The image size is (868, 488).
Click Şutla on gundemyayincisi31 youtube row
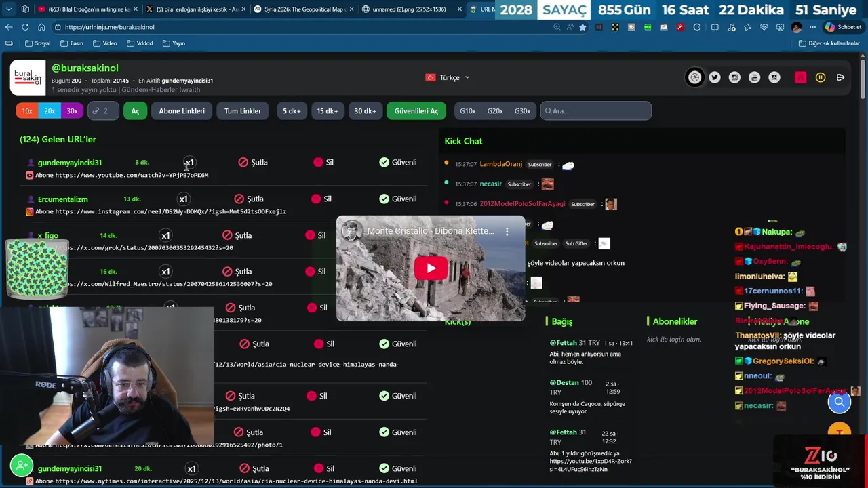pos(253,162)
